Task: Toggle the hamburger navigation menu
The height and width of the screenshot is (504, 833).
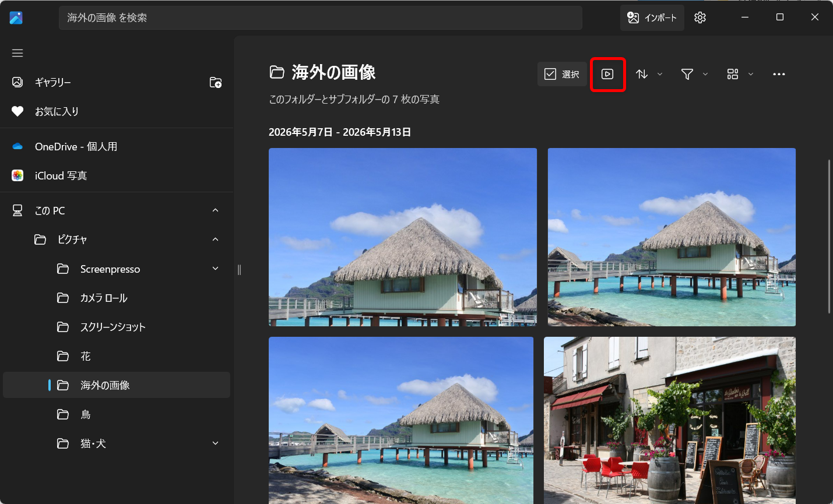Action: [x=17, y=53]
